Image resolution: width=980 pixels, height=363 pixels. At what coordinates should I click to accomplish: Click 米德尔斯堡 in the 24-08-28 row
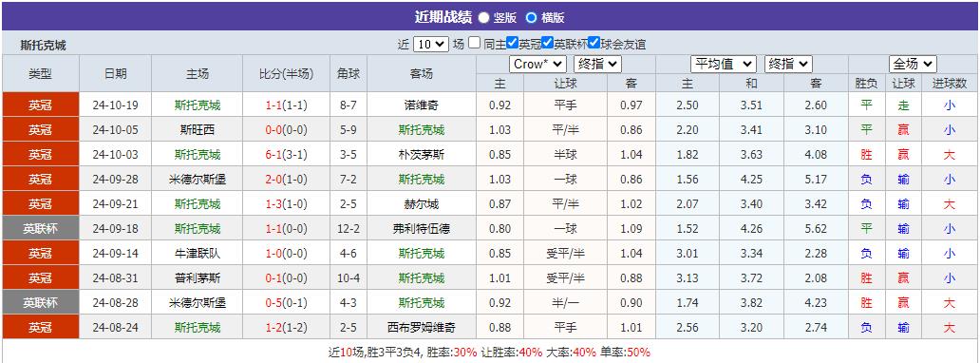197,303
